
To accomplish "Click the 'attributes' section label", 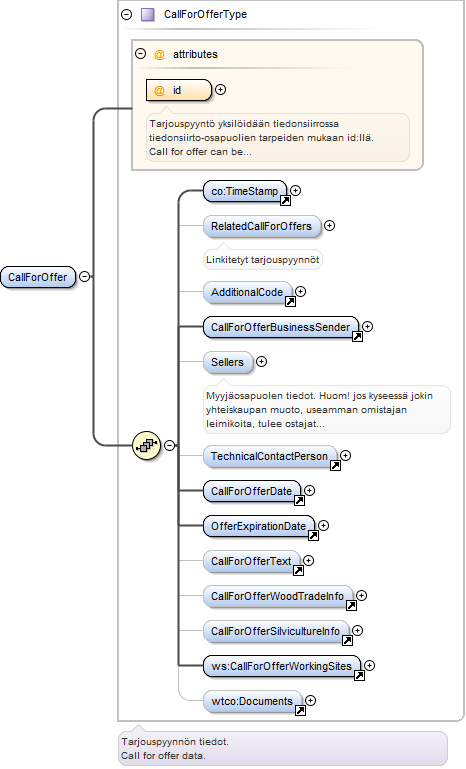I will (x=195, y=54).
